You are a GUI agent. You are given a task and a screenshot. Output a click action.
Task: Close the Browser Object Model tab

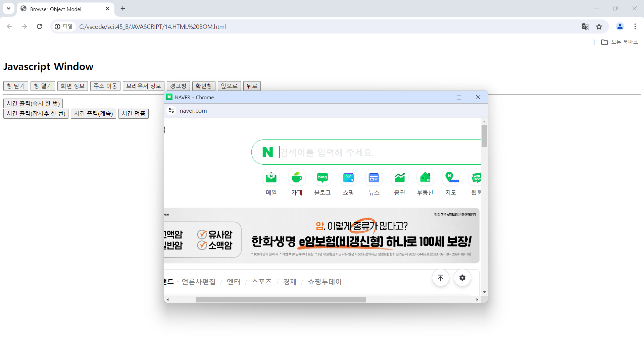tap(107, 9)
